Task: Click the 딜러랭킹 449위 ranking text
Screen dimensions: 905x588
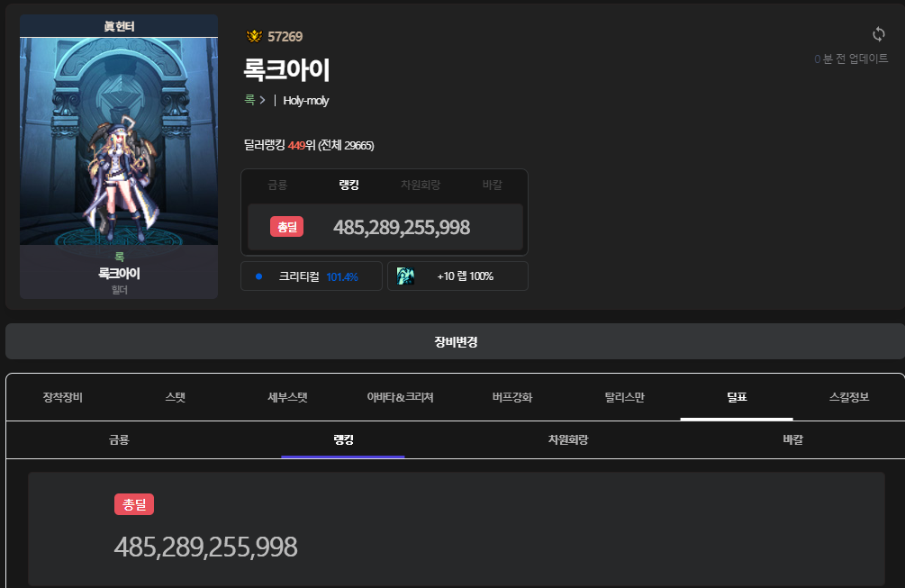Action: click(308, 145)
